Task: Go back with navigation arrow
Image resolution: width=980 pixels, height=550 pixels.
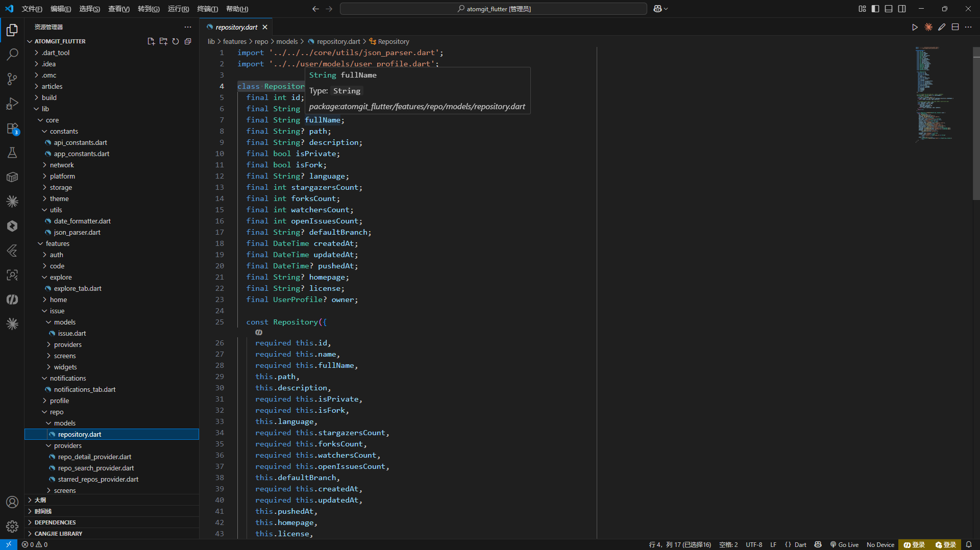Action: (315, 9)
